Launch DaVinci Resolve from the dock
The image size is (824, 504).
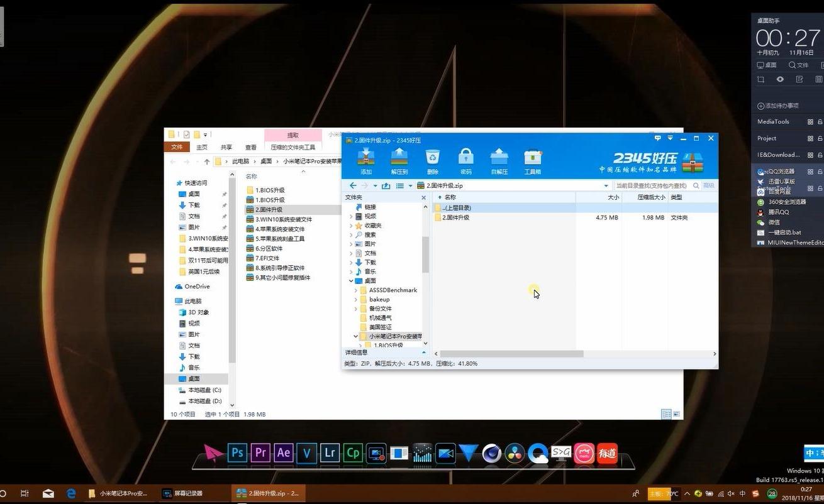515,453
